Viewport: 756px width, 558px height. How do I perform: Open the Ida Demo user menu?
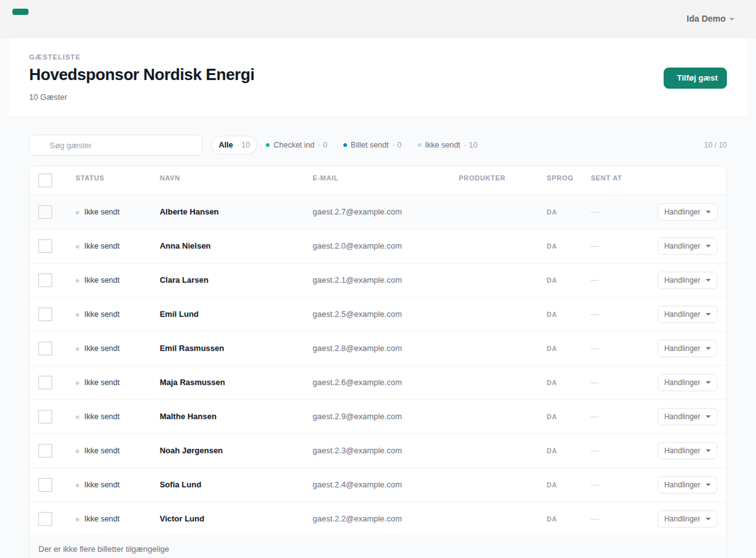(x=711, y=19)
